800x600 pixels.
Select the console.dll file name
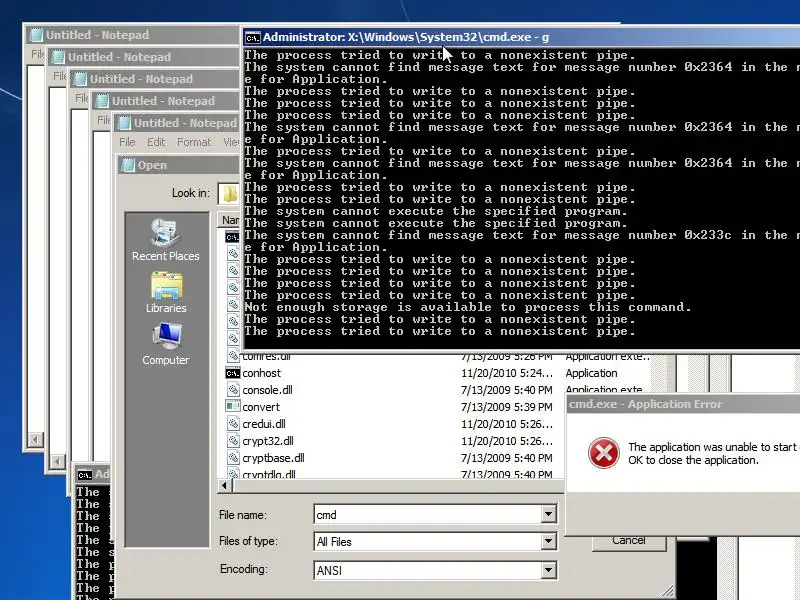pyautogui.click(x=267, y=390)
